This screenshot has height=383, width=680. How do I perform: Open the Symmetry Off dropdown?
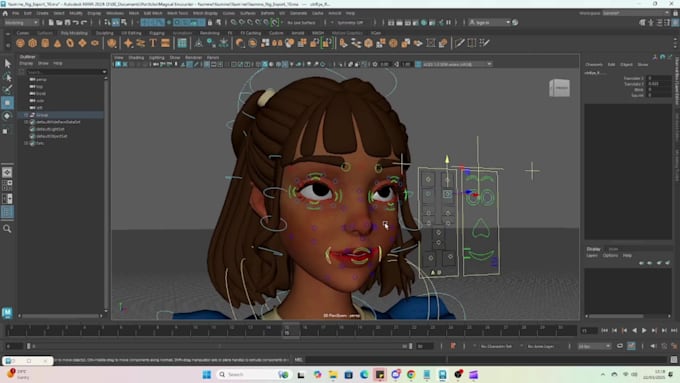pos(350,22)
